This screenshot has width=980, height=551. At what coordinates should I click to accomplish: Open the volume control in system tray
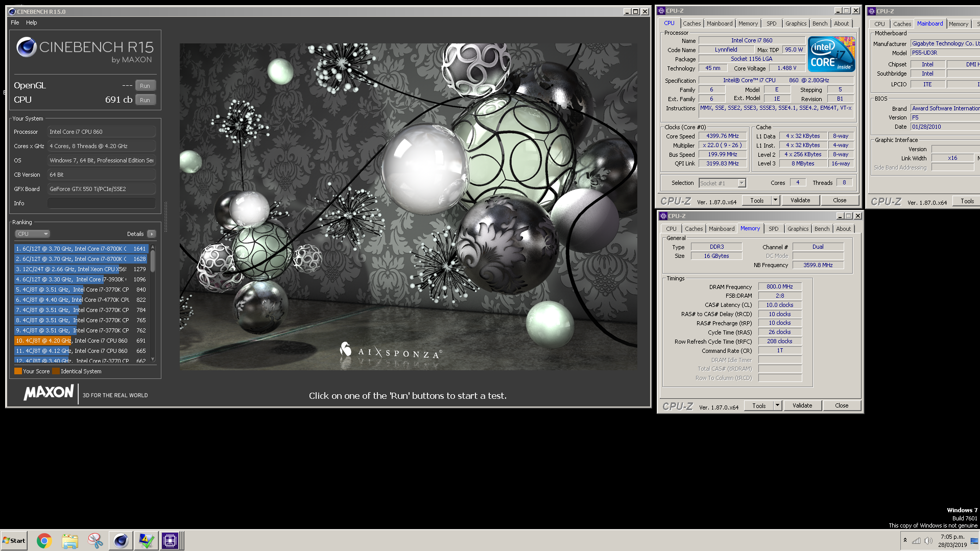click(x=928, y=541)
